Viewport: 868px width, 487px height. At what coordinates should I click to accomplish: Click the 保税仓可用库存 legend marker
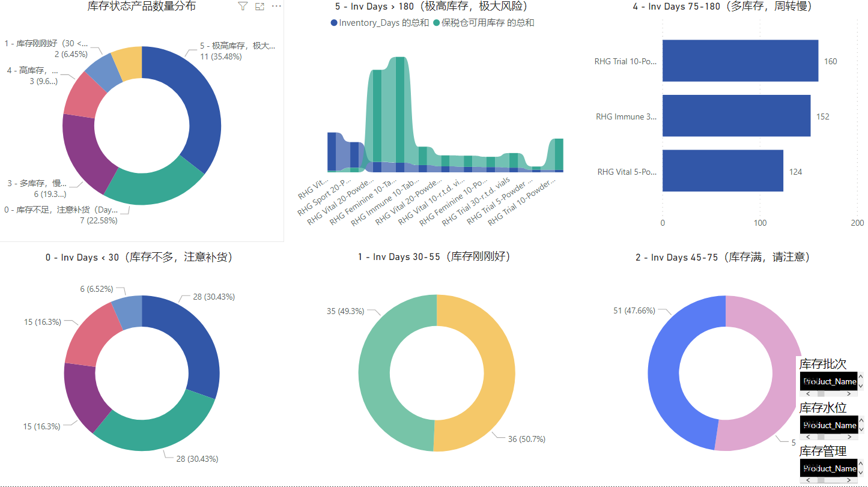(436, 23)
